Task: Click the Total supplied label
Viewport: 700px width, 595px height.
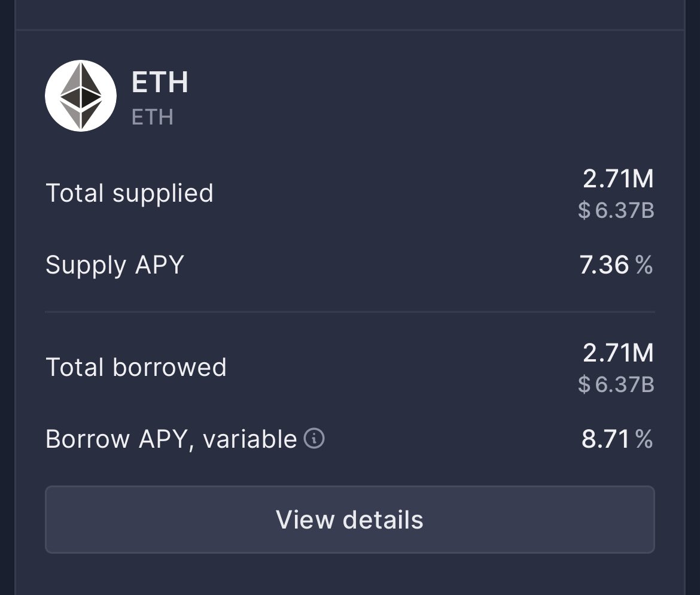Action: click(129, 193)
